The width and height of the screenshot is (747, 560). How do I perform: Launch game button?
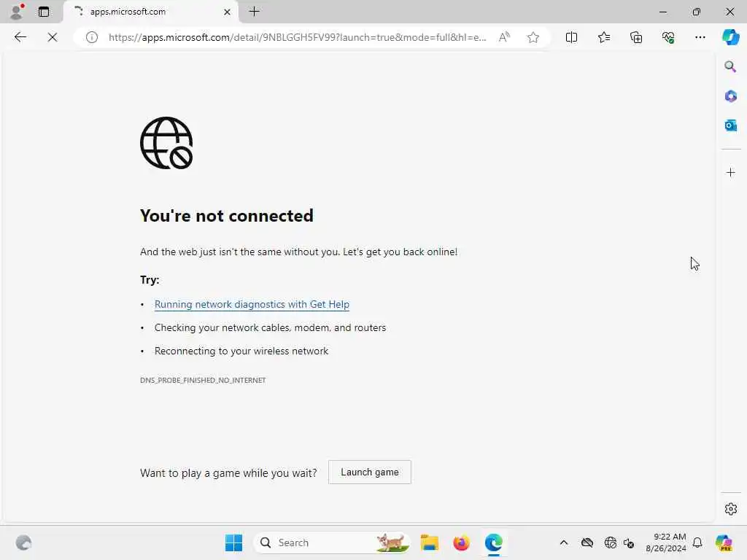click(x=370, y=472)
